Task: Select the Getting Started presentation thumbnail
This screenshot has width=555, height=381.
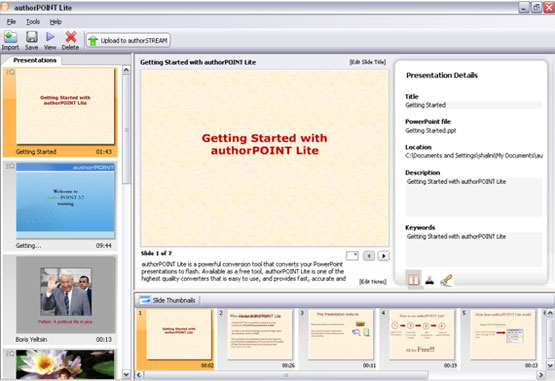Action: pyautogui.click(x=65, y=106)
